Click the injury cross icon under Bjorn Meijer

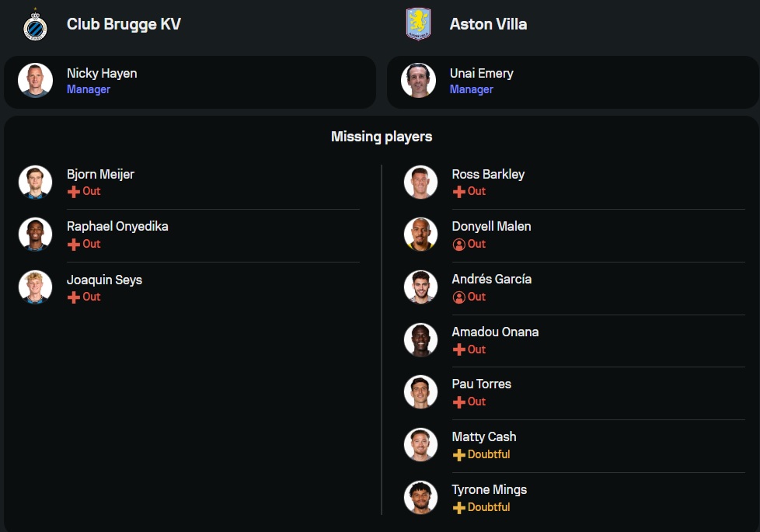tap(74, 192)
